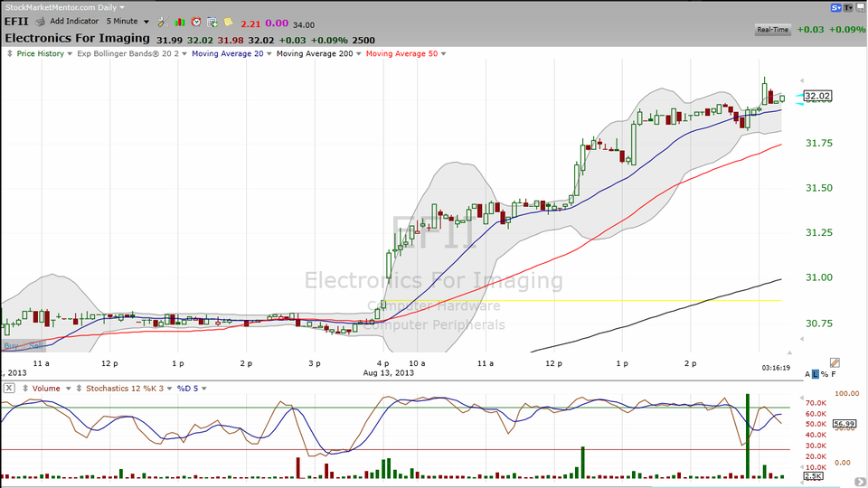Image resolution: width=868 pixels, height=488 pixels.
Task: Move the price pane with up-down arrows icon
Action: (x=9, y=53)
